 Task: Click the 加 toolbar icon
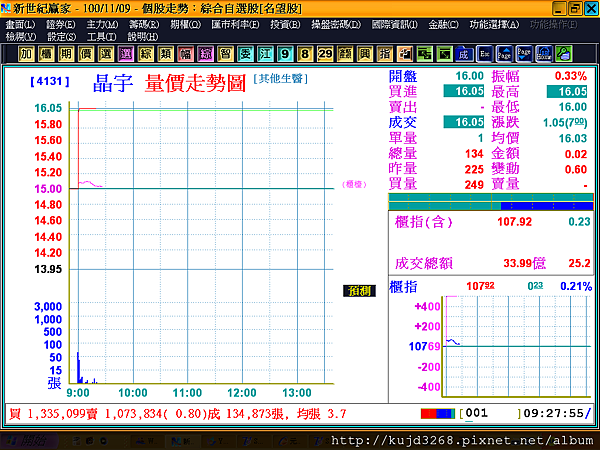pyautogui.click(x=26, y=54)
